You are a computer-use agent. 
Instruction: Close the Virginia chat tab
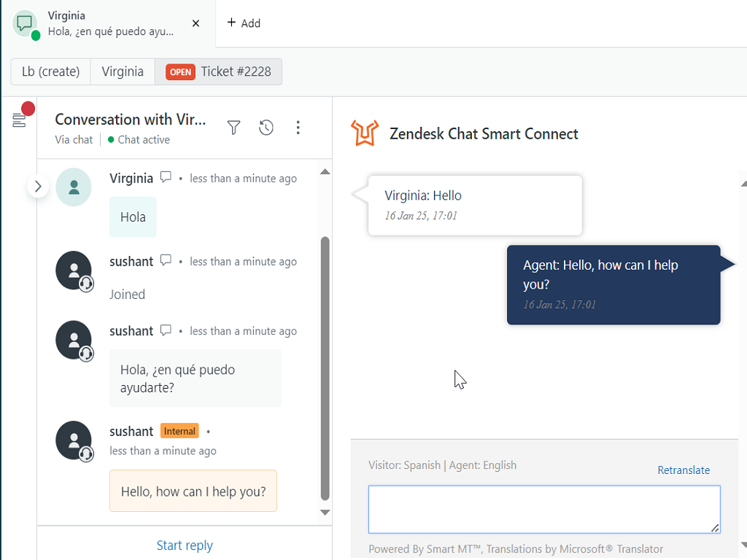coord(196,23)
